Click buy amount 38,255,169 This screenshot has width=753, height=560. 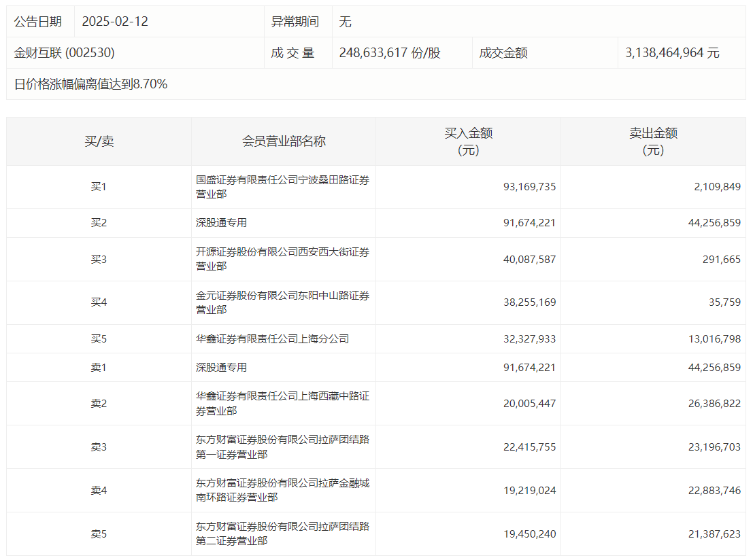click(x=529, y=302)
